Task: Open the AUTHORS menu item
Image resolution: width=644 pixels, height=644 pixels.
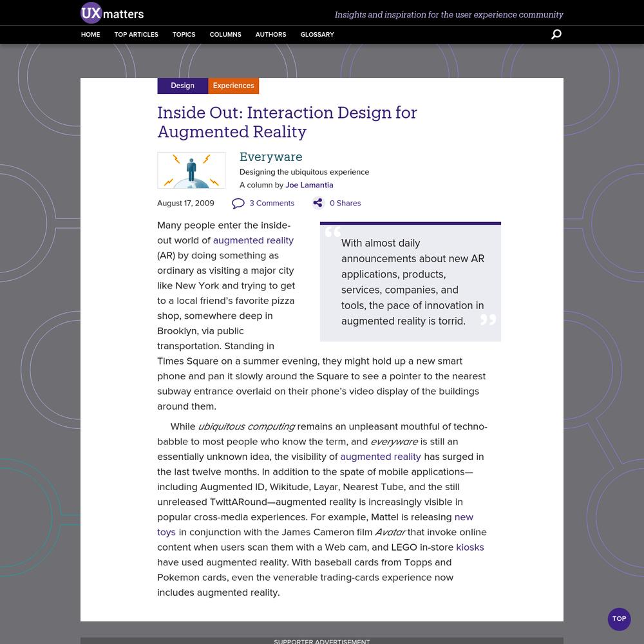Action: tap(270, 35)
